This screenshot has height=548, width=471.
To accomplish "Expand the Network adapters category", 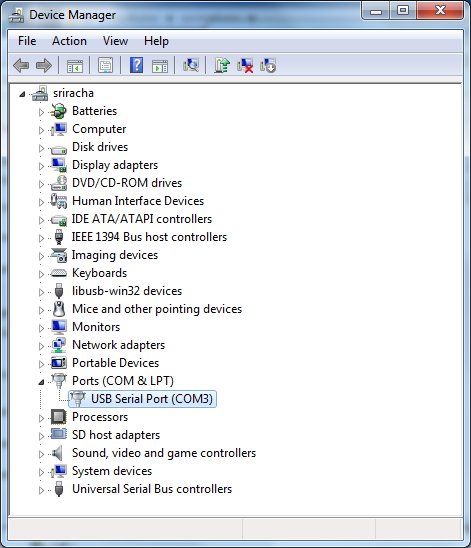I will tap(41, 346).
